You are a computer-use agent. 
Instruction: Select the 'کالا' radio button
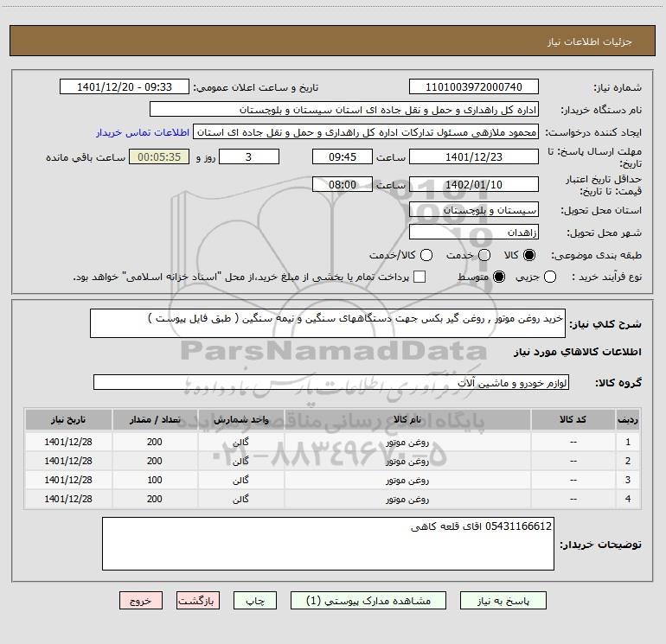coord(529,255)
